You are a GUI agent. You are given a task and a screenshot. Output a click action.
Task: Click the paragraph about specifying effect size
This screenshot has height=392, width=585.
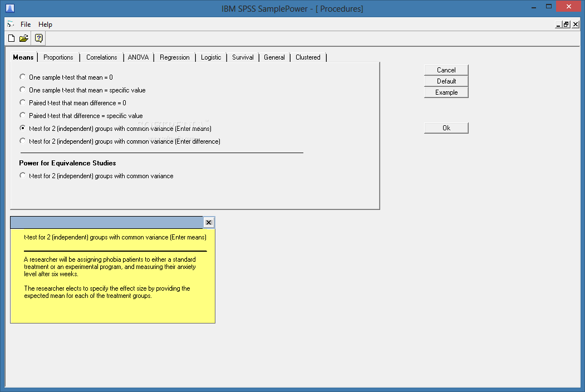(x=107, y=292)
